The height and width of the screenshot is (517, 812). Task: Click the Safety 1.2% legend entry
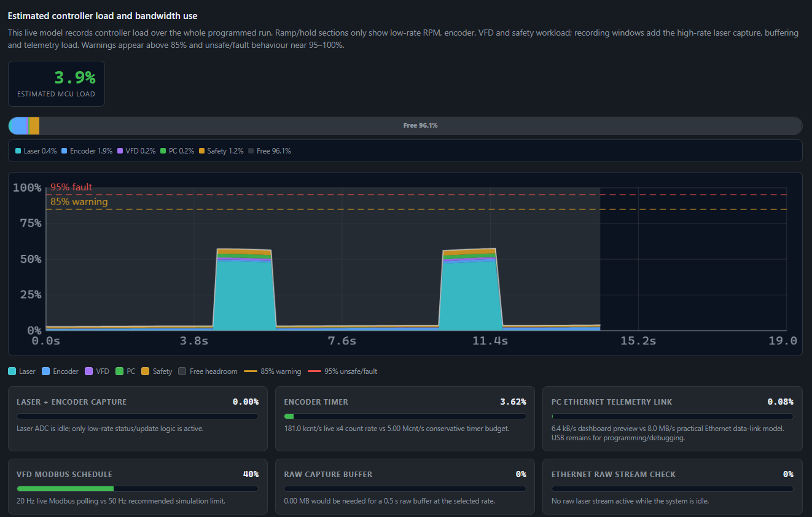pos(222,151)
